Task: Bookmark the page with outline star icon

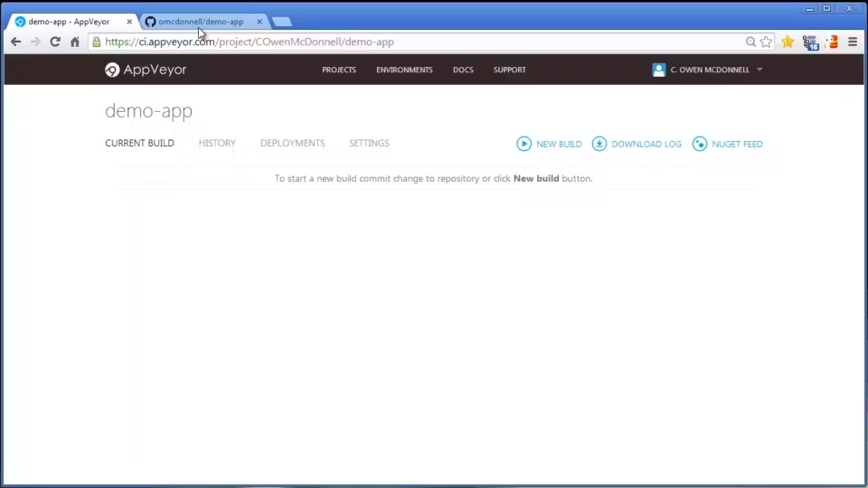Action: pyautogui.click(x=766, y=42)
